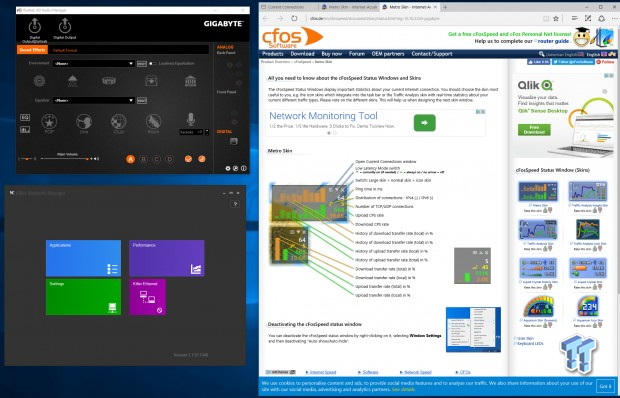
Task: Open the Download menu on cFos site
Action: [302, 54]
